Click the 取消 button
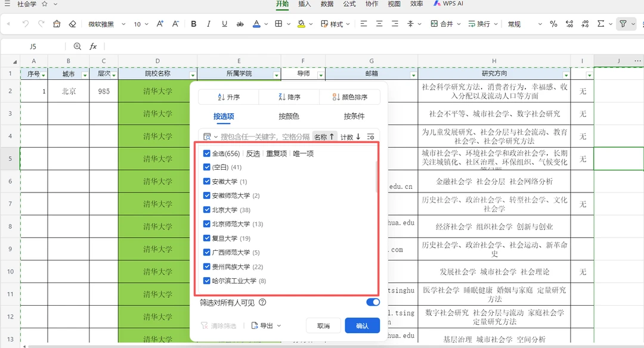This screenshot has height=348, width=644. [x=323, y=326]
